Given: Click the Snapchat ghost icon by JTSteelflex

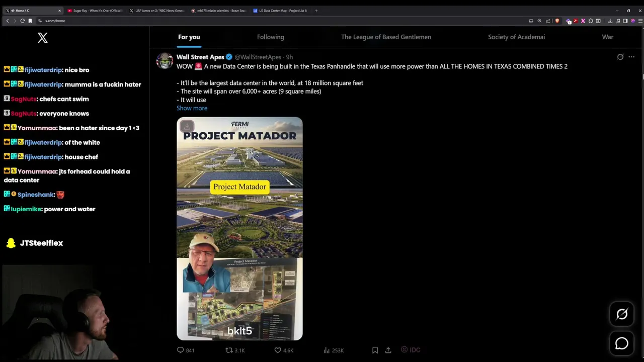Looking at the screenshot, I should [x=11, y=243].
